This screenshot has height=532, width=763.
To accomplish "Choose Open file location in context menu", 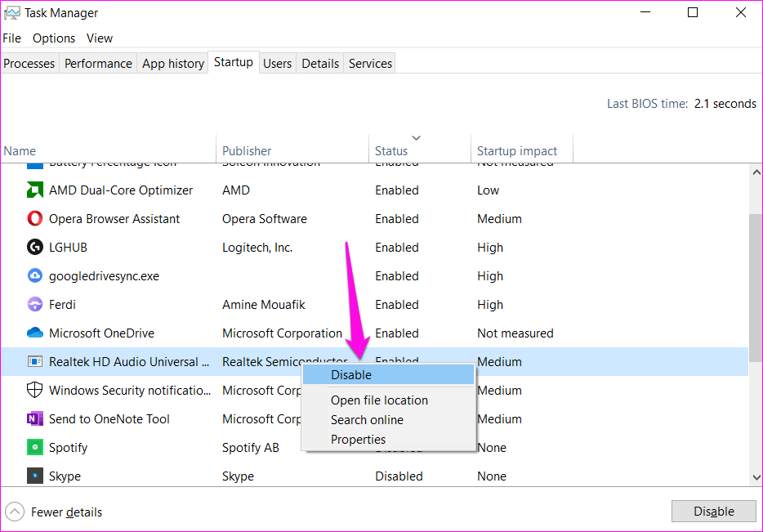I will (x=388, y=400).
